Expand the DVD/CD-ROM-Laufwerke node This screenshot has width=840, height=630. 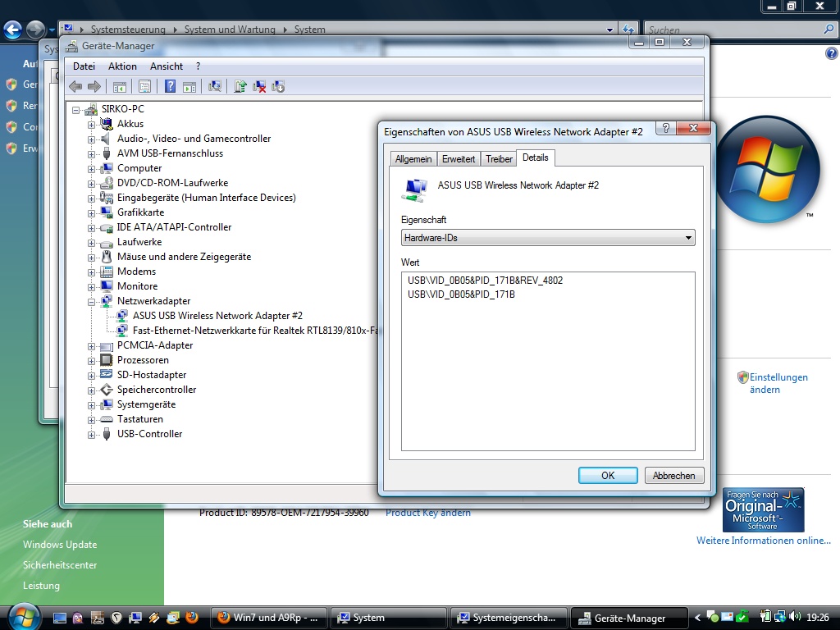pyautogui.click(x=91, y=184)
